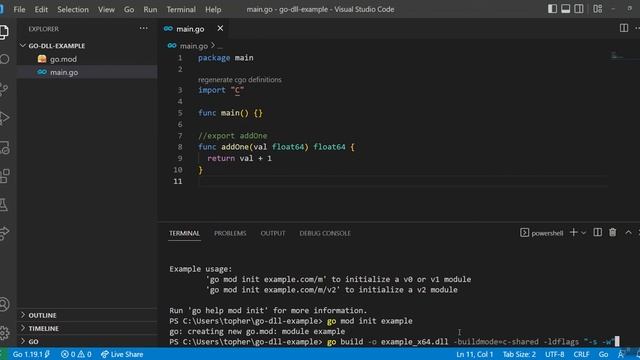The image size is (640, 360).
Task: Close the main.go editor tab
Action: pyautogui.click(x=220, y=28)
